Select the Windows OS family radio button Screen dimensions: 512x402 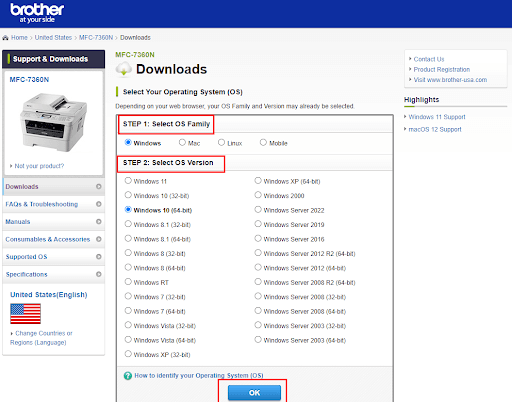click(128, 143)
